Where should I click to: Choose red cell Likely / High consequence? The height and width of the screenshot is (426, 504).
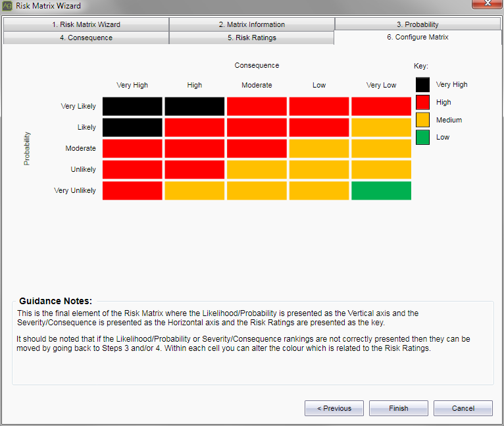click(195, 128)
